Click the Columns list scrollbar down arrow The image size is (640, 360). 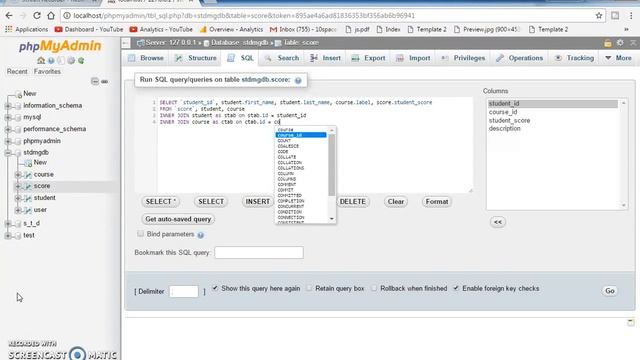click(x=624, y=205)
